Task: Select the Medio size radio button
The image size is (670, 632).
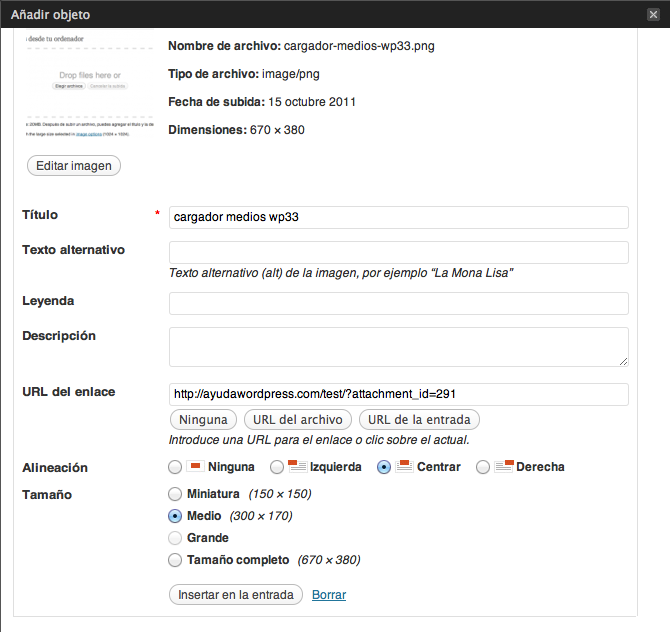Action: pos(176,516)
